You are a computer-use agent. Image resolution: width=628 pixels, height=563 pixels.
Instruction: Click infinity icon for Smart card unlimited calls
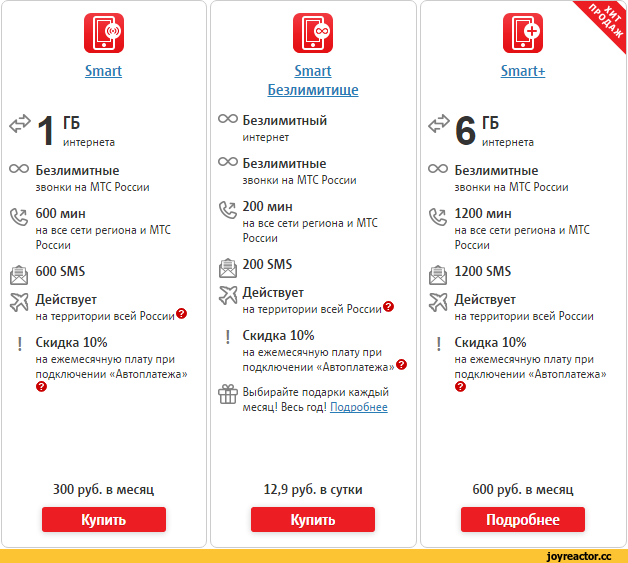click(19, 169)
